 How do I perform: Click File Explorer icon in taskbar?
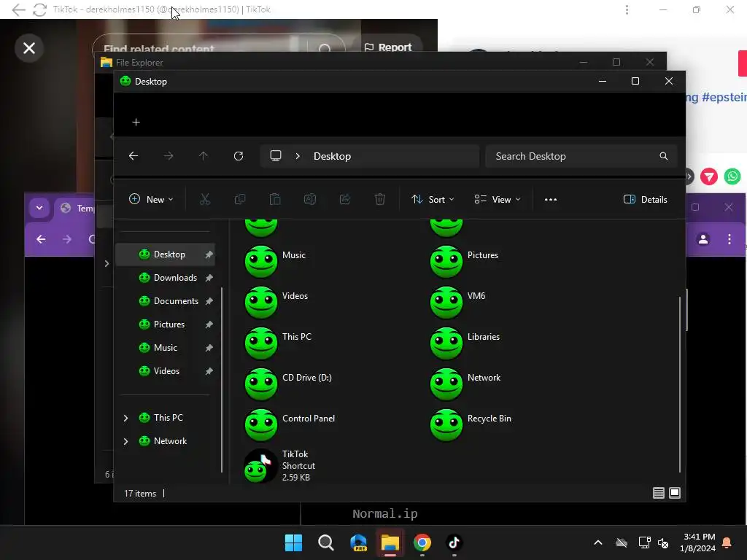pos(390,542)
